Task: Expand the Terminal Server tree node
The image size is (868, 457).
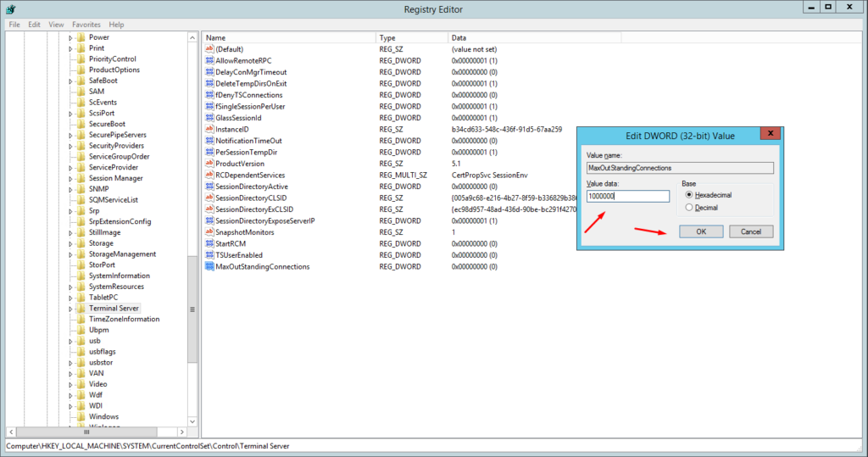Action: [x=71, y=309]
